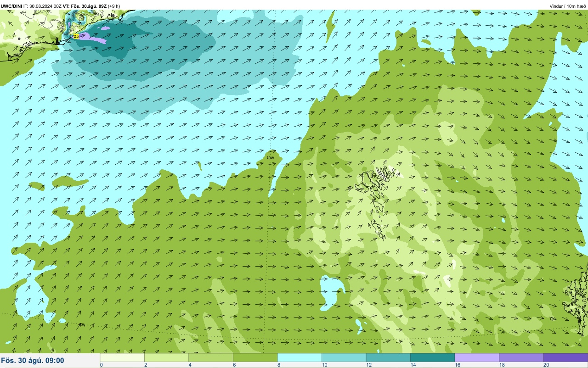Image resolution: width=588 pixels, height=368 pixels.
Task: Pick the 10–12 pale teal legend swatch
Action: (x=344, y=357)
